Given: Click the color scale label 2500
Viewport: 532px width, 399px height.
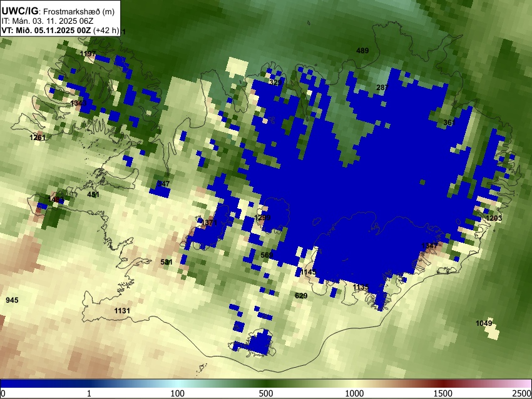Looking at the screenshot, I should (x=522, y=393).
